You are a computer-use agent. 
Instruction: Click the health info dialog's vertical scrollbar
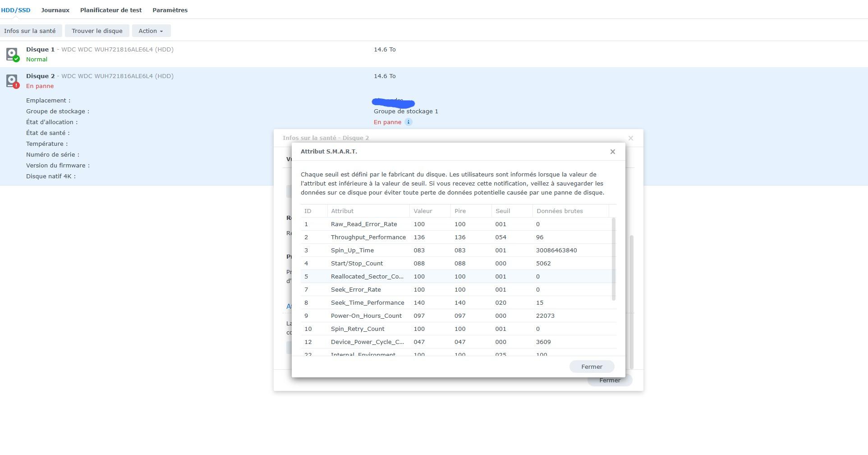coord(632,302)
